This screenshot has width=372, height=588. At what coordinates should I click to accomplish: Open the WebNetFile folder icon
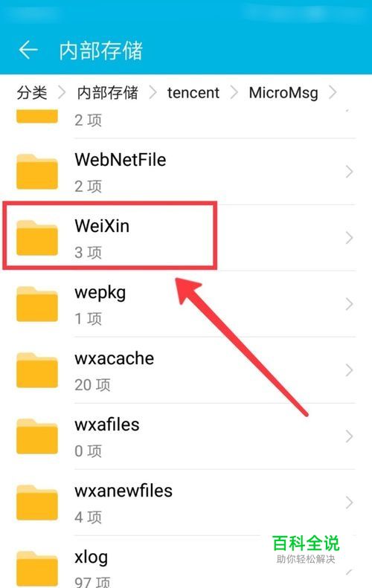(x=37, y=172)
